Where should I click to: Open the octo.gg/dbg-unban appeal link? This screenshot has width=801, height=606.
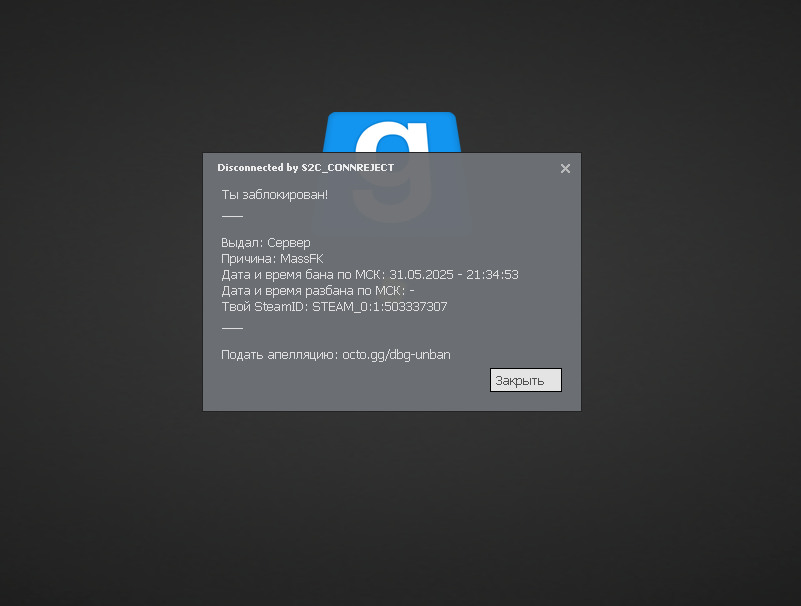(x=396, y=355)
